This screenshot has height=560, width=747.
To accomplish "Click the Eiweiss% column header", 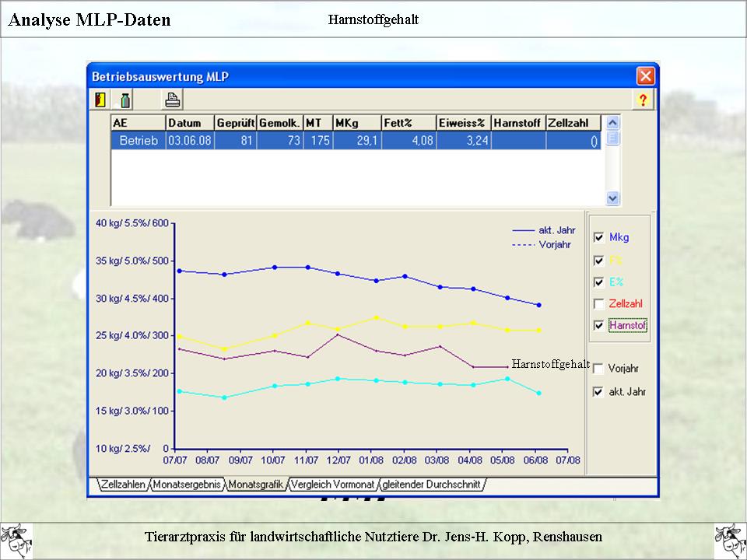I will [x=463, y=123].
